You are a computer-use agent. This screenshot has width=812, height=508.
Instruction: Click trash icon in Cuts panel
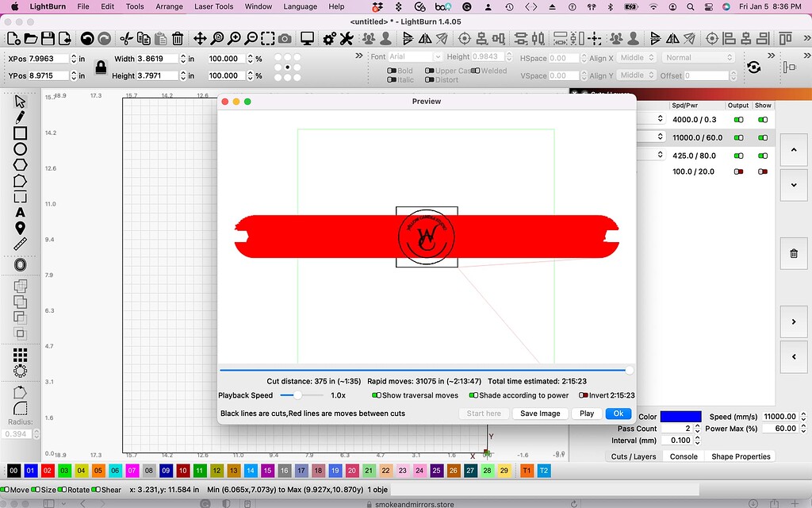point(793,253)
